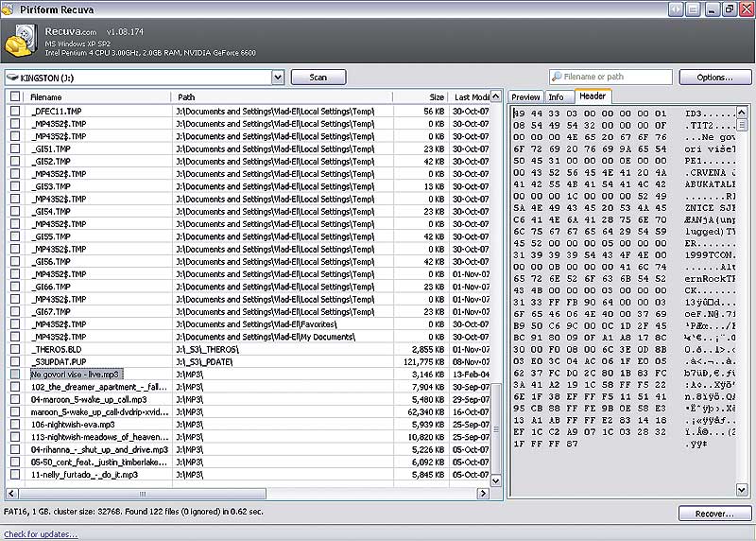Select 102_the_dreamer_apartment file row
This screenshot has height=541, width=756.
click(x=99, y=387)
